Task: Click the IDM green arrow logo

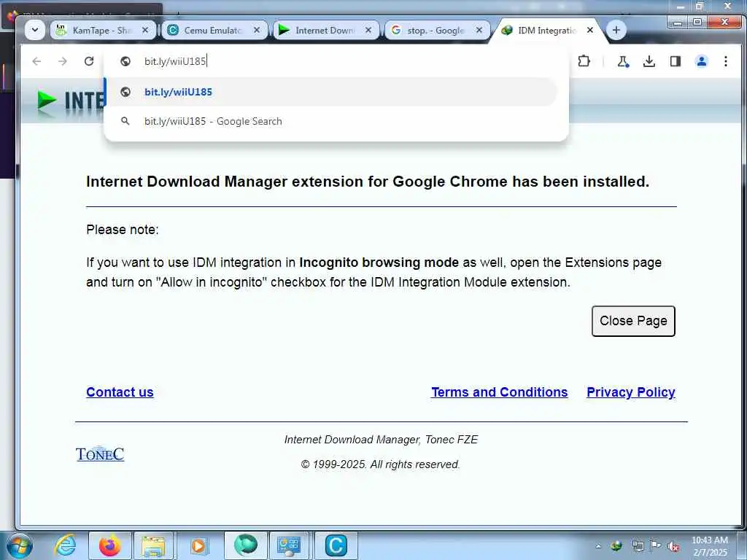Action: click(x=47, y=101)
